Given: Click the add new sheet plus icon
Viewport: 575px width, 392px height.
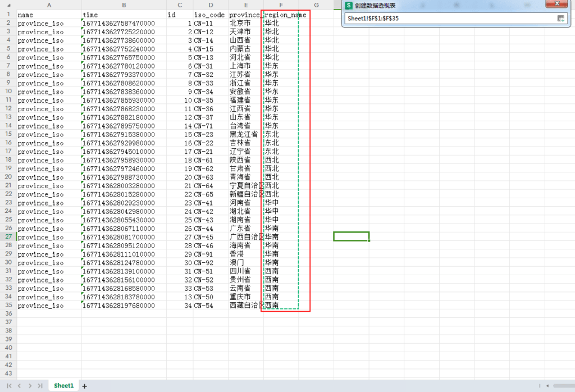Looking at the screenshot, I should pyautogui.click(x=85, y=386).
